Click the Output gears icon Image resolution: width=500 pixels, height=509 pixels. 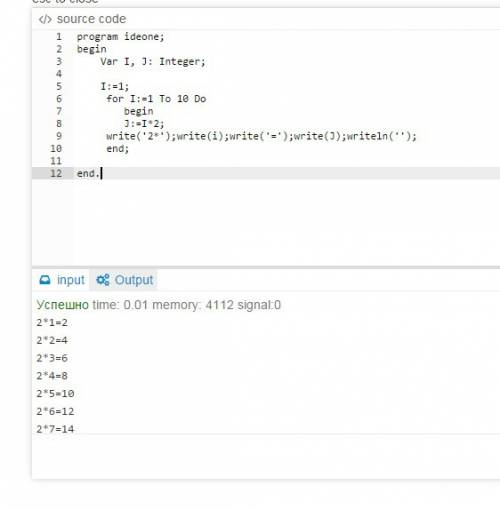pyautogui.click(x=103, y=280)
